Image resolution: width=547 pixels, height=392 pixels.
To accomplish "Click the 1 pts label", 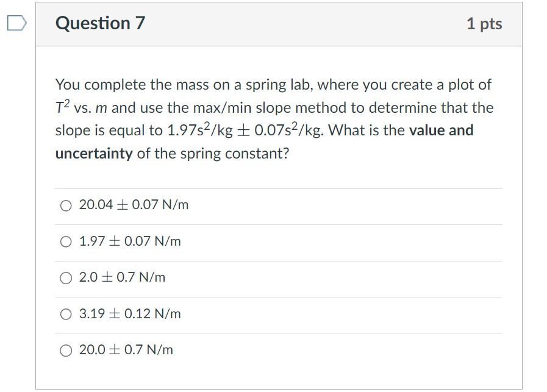I will (485, 24).
